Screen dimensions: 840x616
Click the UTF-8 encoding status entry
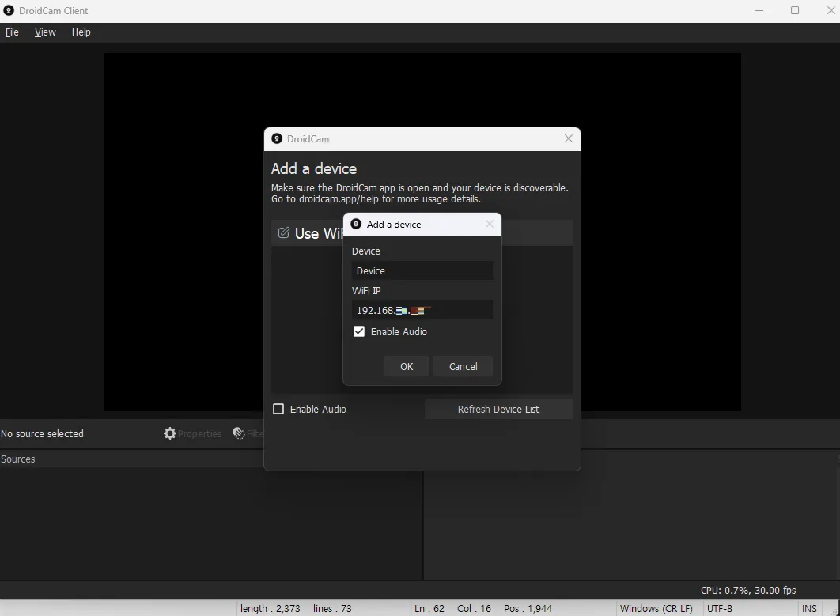[720, 609]
